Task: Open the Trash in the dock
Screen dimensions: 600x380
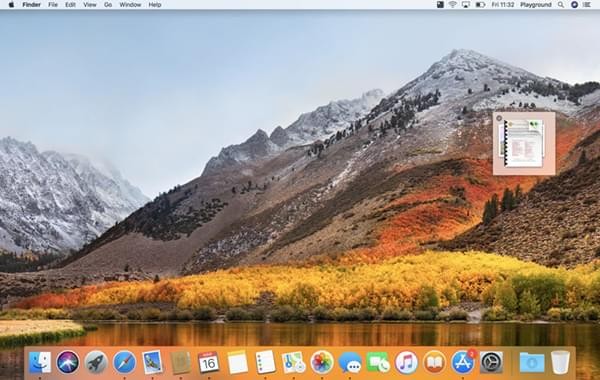Action: (560, 362)
